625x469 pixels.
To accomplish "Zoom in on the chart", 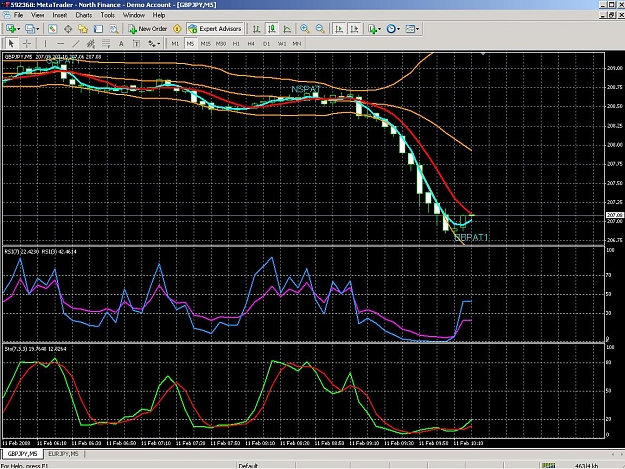I will (x=305, y=29).
